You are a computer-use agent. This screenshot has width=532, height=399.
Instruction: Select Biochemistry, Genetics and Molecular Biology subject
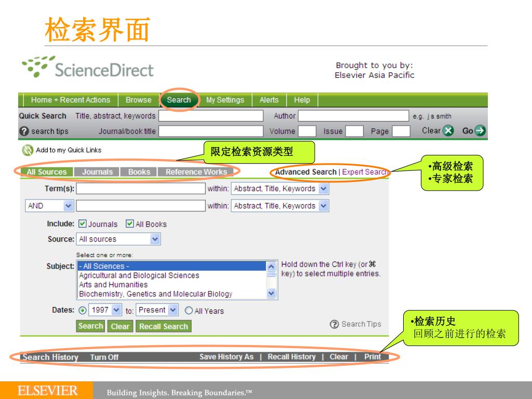(x=172, y=294)
